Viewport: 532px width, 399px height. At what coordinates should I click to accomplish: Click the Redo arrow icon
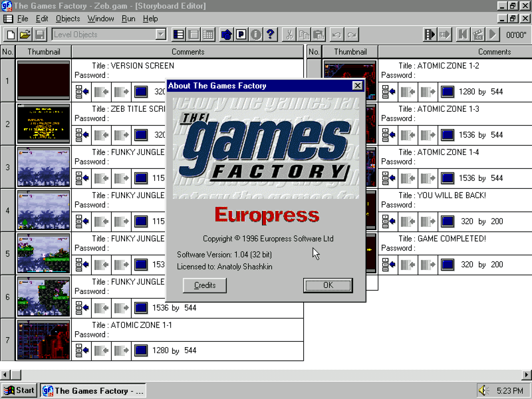pos(352,35)
